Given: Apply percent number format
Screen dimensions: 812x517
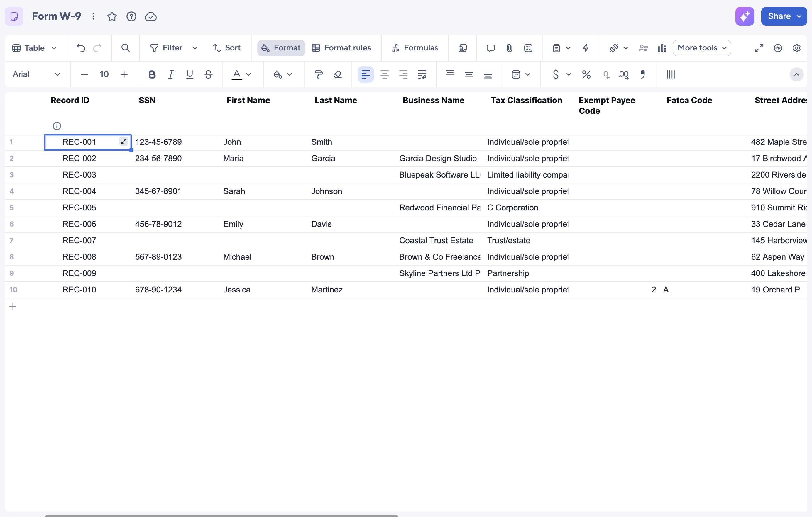Looking at the screenshot, I should click(586, 74).
